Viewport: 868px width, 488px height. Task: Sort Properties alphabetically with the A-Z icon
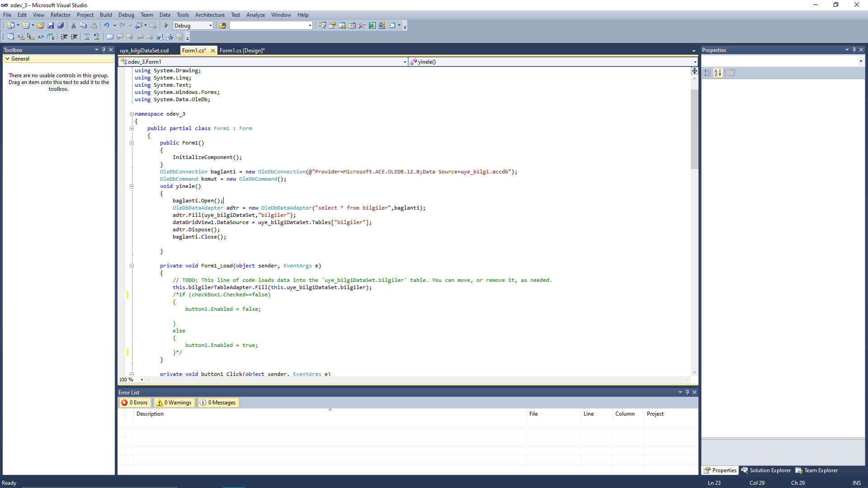(718, 73)
